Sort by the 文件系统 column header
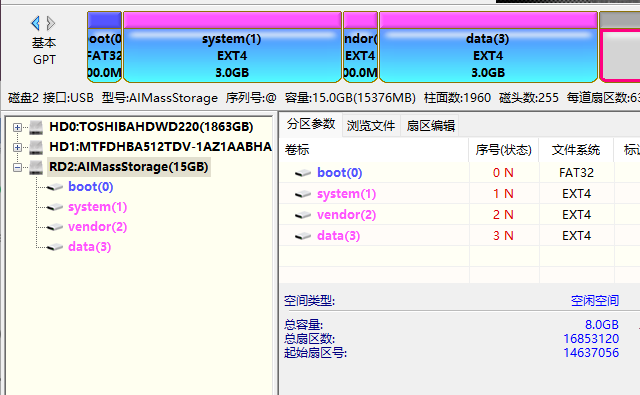This screenshot has width=640, height=395. (576, 150)
